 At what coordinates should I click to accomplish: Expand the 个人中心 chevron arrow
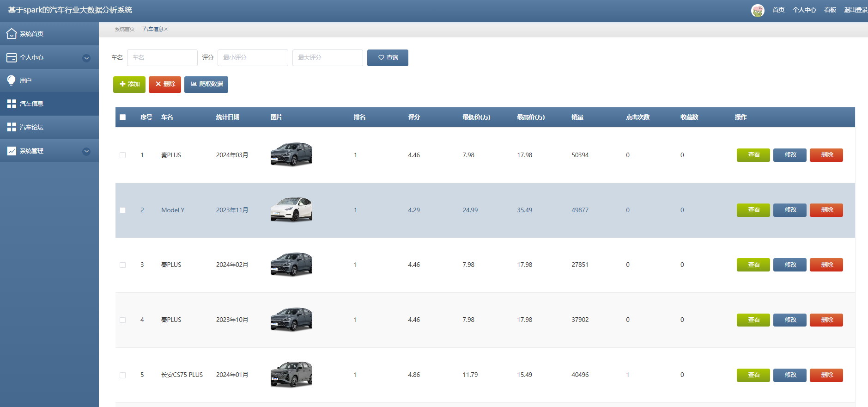[x=86, y=58]
